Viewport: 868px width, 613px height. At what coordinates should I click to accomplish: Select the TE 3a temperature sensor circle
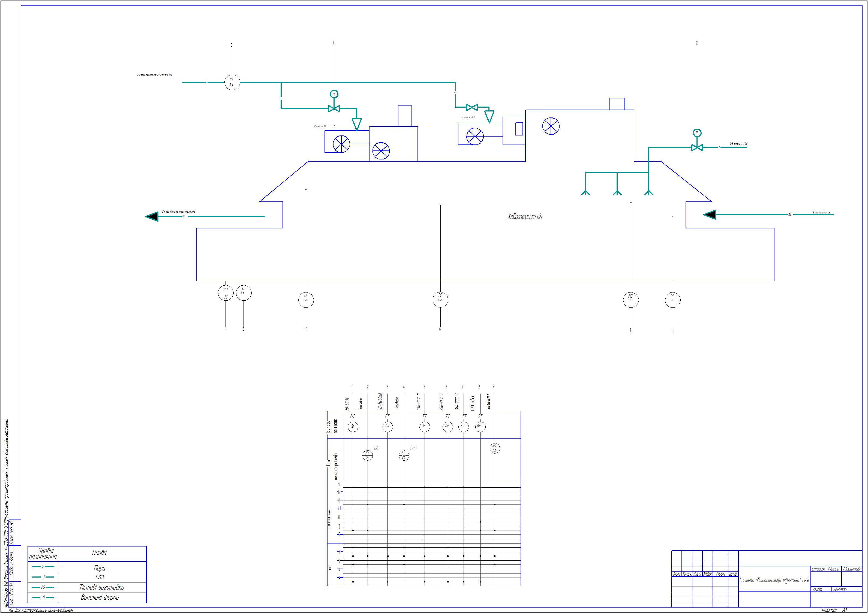672,300
